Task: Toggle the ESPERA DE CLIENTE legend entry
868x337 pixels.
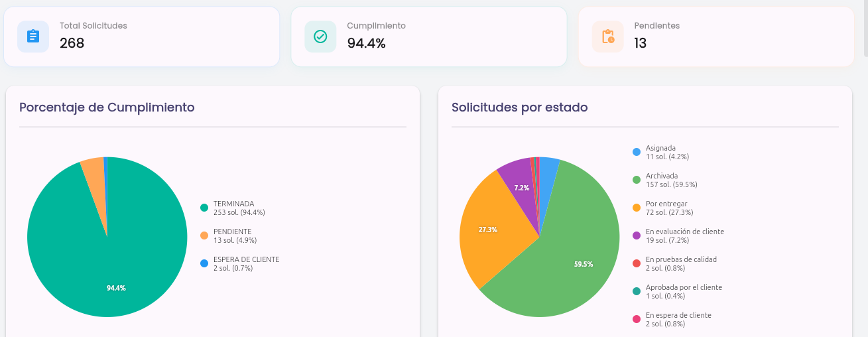Action: coord(240,263)
